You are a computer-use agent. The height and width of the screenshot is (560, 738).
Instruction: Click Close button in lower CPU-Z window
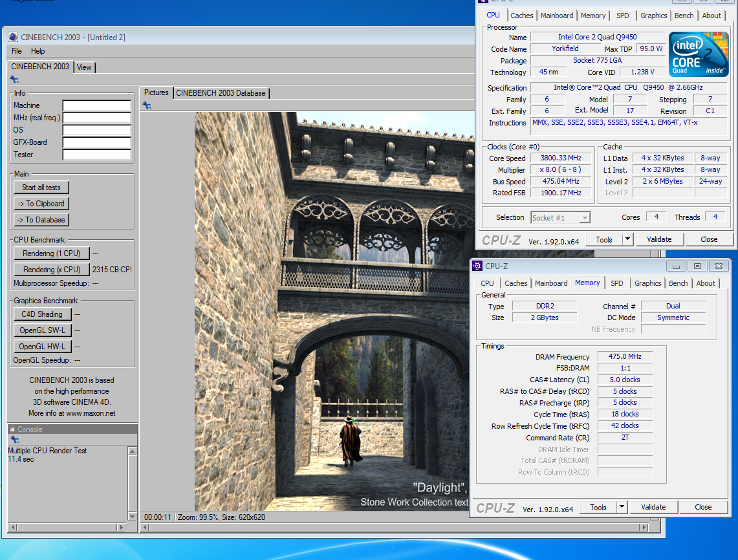[x=703, y=507]
